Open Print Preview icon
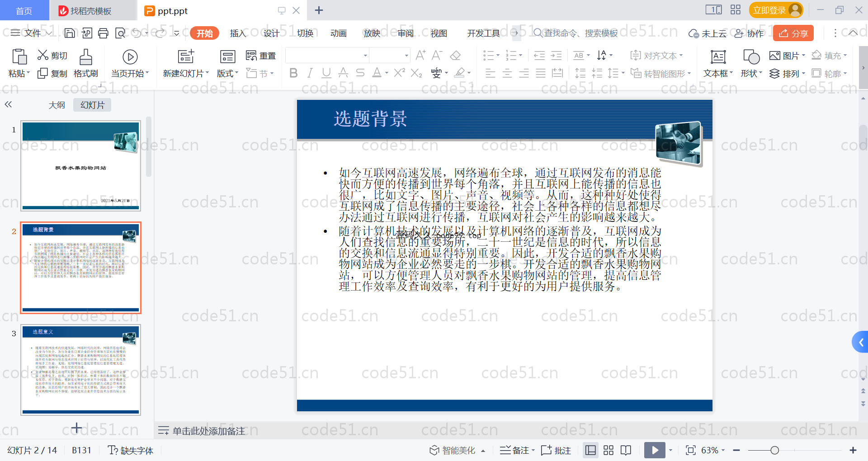The width and height of the screenshot is (868, 461). pos(120,33)
